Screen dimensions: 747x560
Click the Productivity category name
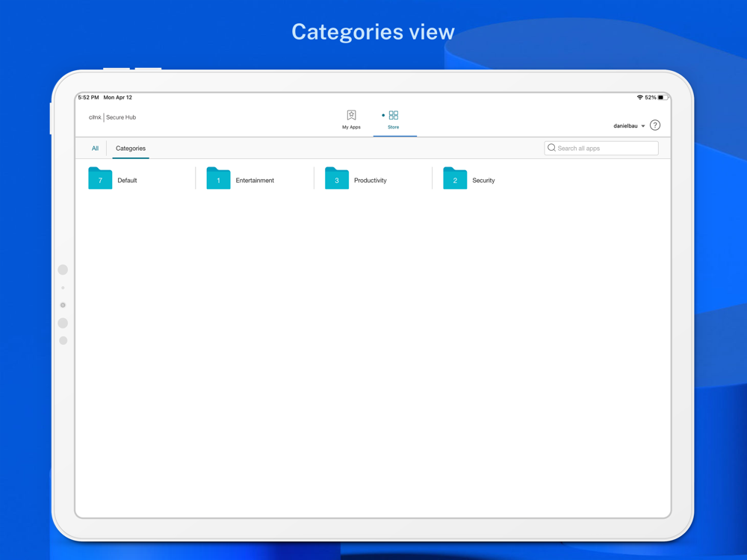coord(371,181)
